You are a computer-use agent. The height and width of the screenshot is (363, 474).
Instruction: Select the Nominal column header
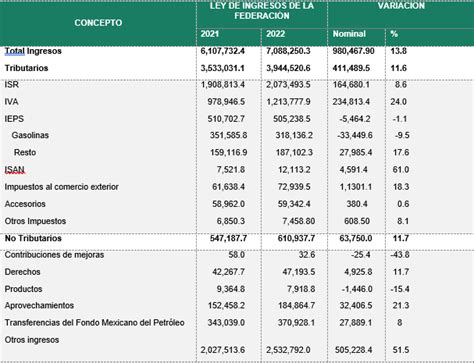(x=349, y=34)
